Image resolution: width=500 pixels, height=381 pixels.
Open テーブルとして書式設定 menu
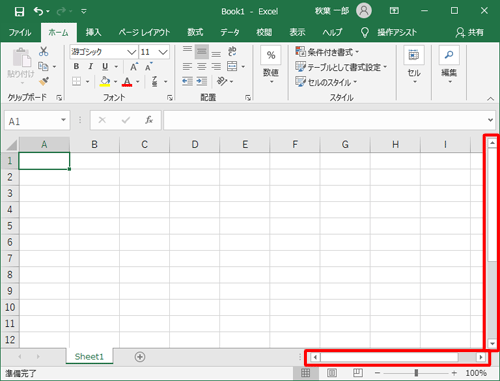pyautogui.click(x=341, y=67)
